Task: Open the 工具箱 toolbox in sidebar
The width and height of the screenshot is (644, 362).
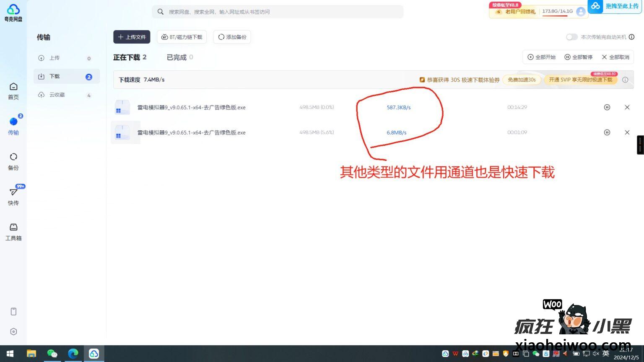Action: (13, 231)
